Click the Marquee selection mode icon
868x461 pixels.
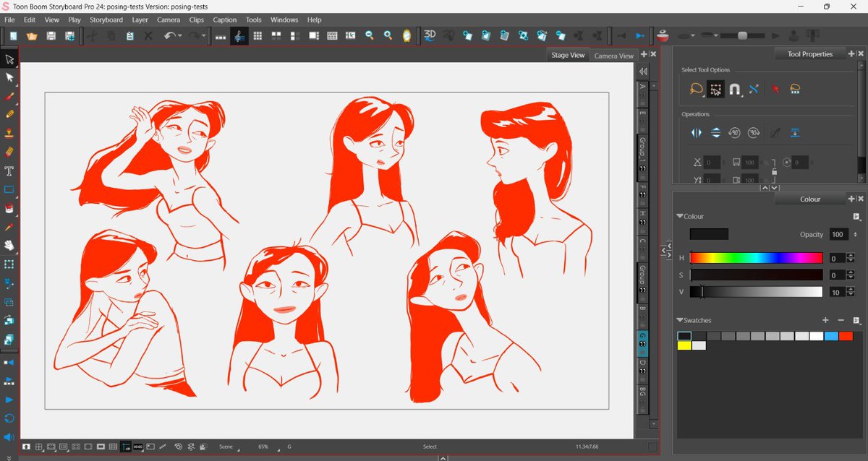click(x=715, y=89)
